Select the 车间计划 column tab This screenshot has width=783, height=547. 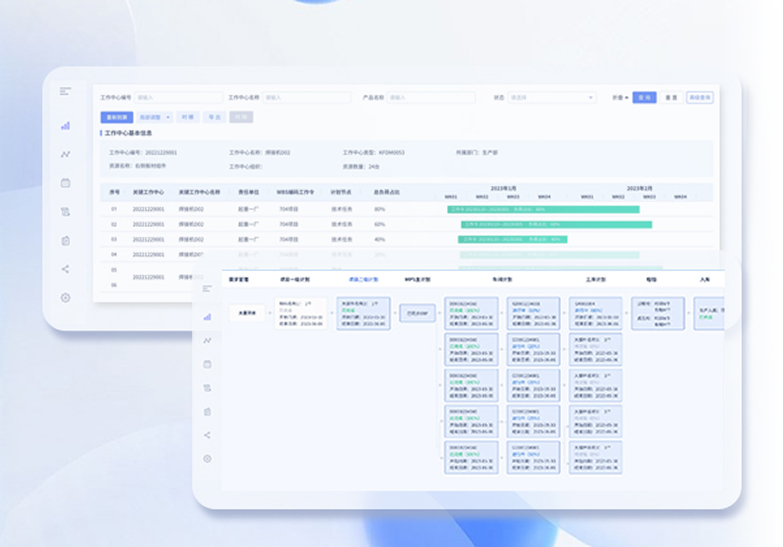504,280
